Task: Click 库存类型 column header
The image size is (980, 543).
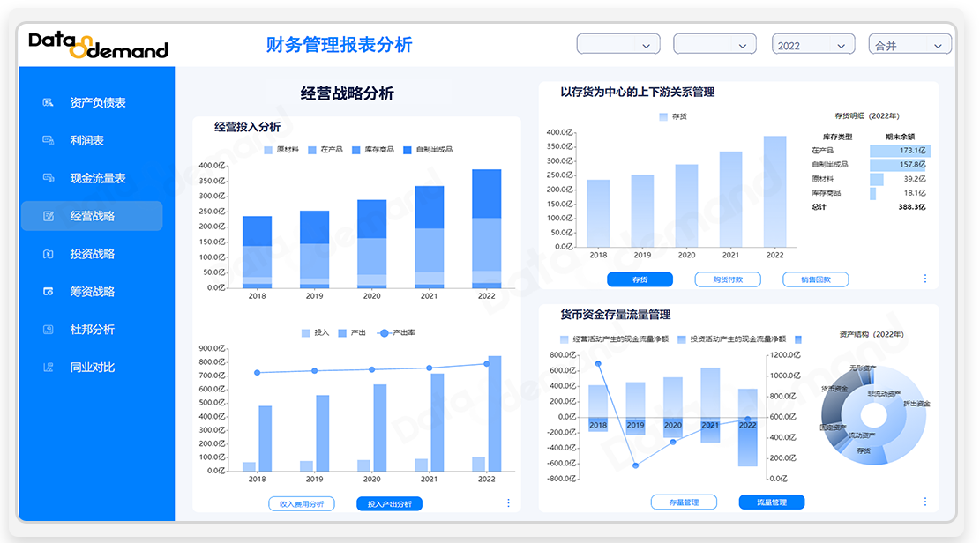Action: point(837,137)
